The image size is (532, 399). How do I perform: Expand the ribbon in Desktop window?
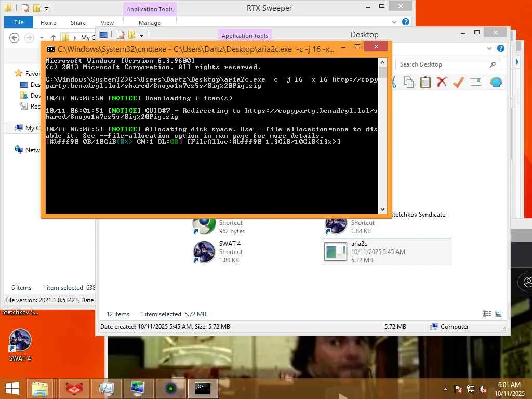coord(489,48)
